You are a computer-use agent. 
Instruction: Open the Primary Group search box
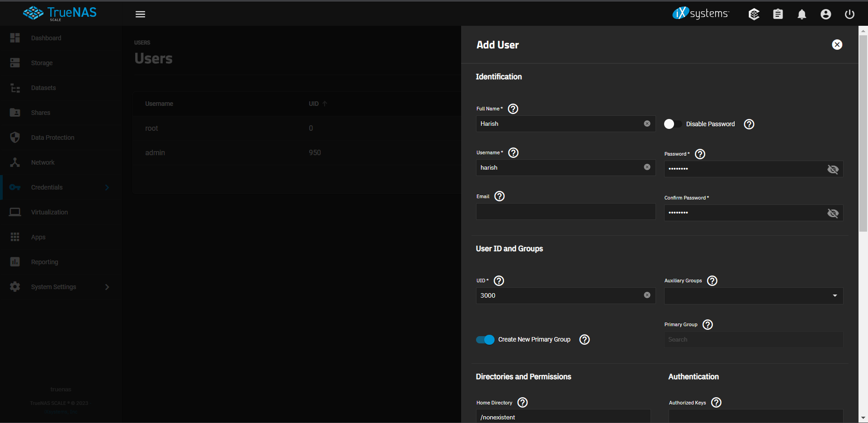pyautogui.click(x=754, y=339)
